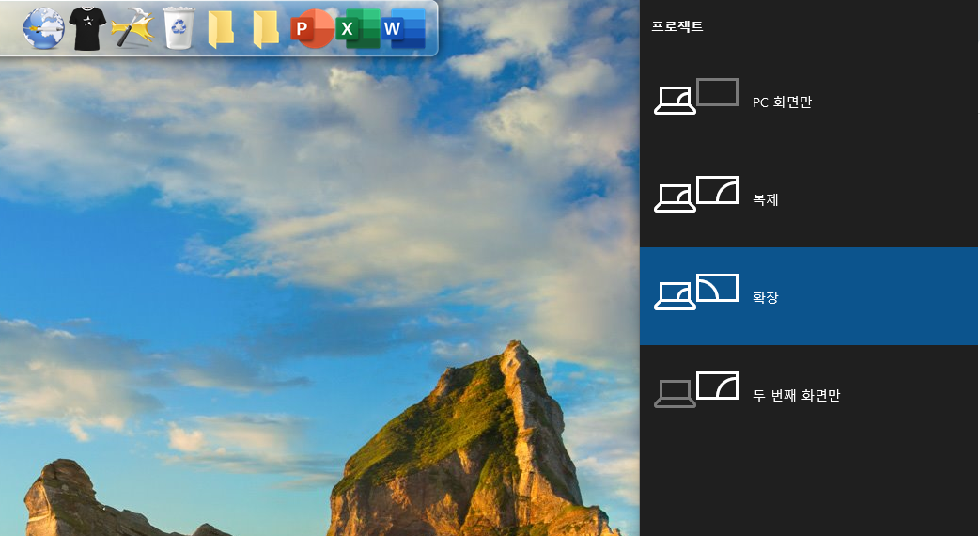The image size is (980, 536).
Task: Switch to 두 번째 화면만 mode
Action: [809, 394]
